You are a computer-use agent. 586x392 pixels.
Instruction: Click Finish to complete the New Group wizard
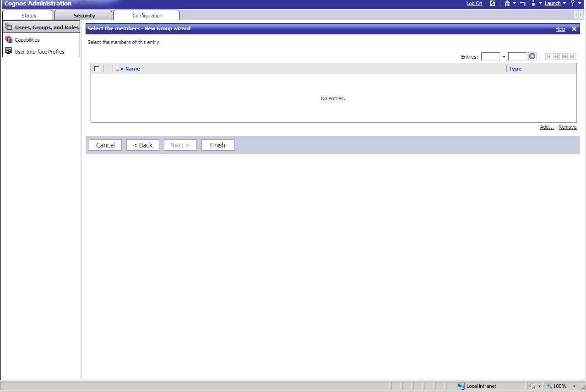[217, 145]
